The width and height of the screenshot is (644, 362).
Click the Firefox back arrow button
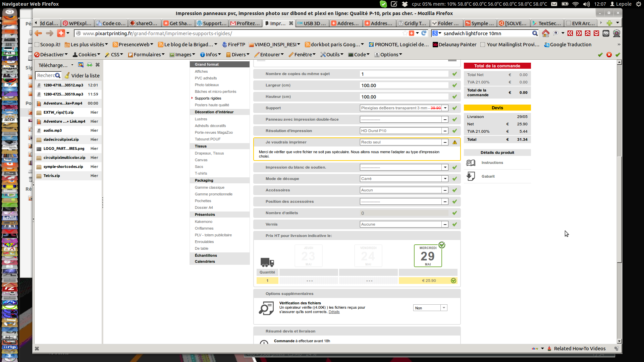click(38, 33)
